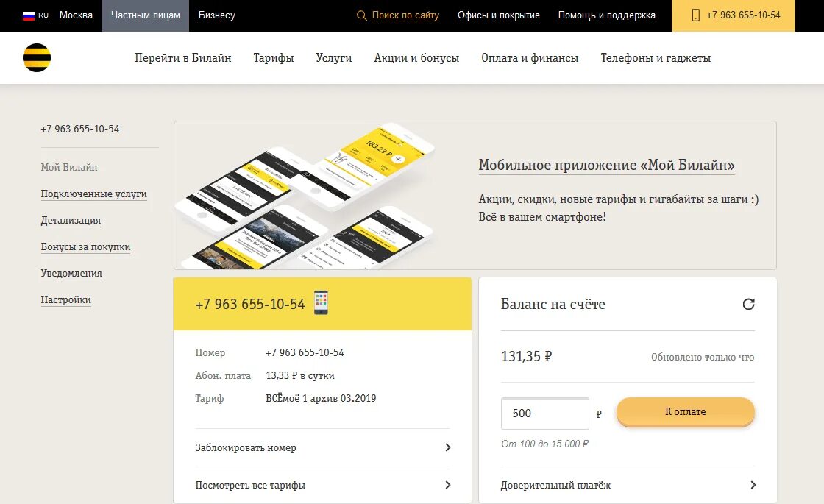Open 'Акции и бонусы' menu
Screen dimensions: 824x504
[x=416, y=58]
